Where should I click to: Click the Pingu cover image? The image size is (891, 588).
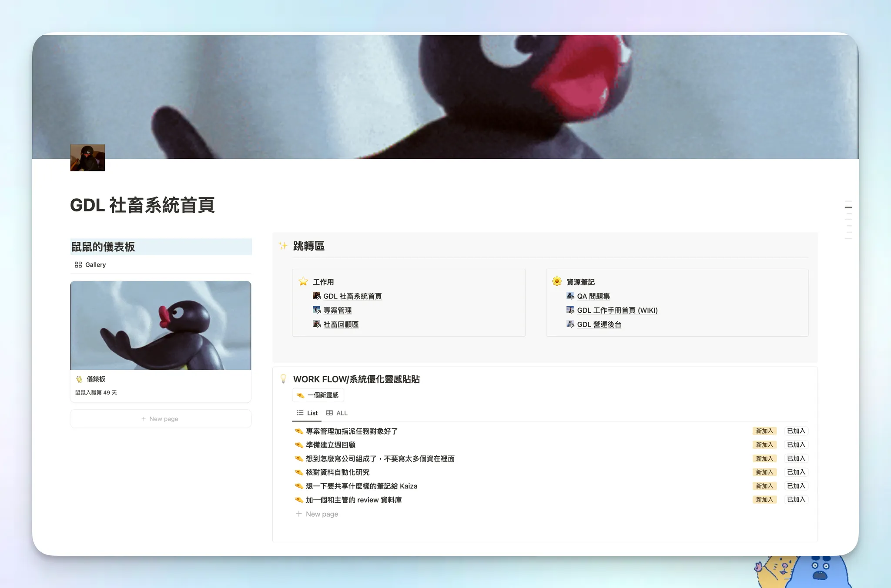445,97
